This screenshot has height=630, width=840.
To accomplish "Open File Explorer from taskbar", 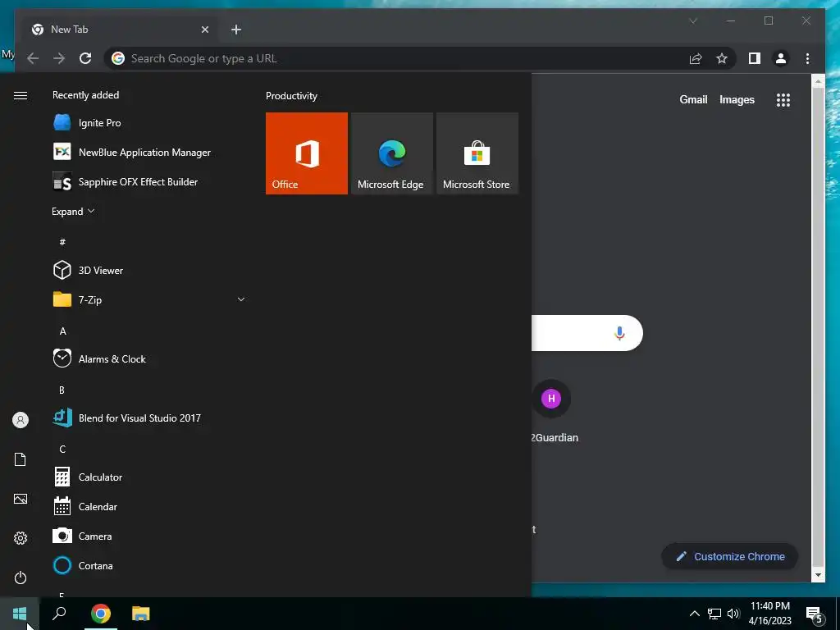I will 141,614.
